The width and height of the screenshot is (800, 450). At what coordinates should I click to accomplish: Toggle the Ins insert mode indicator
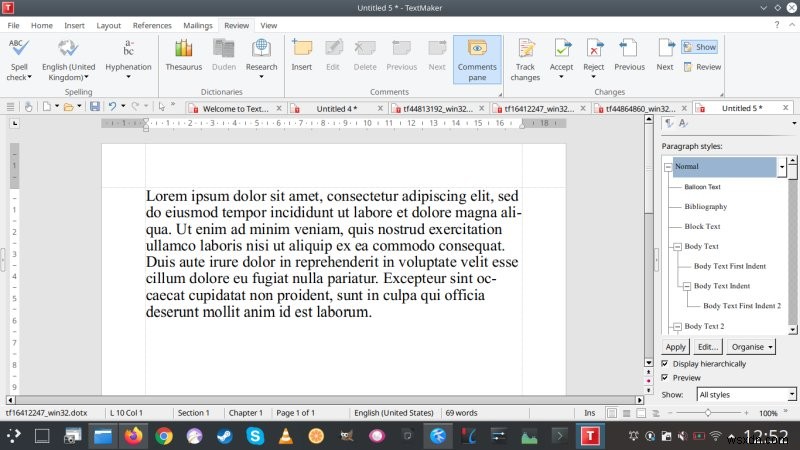pos(589,413)
